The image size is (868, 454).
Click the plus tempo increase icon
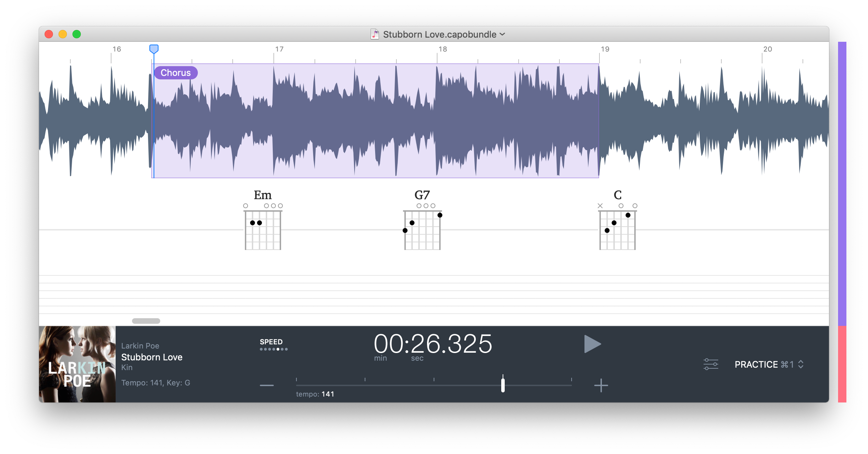[x=601, y=385]
